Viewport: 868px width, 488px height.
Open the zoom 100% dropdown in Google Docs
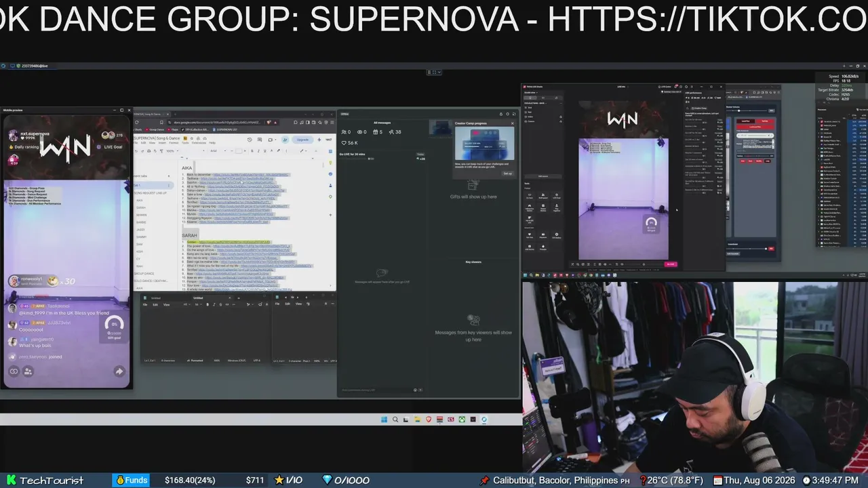pos(172,151)
